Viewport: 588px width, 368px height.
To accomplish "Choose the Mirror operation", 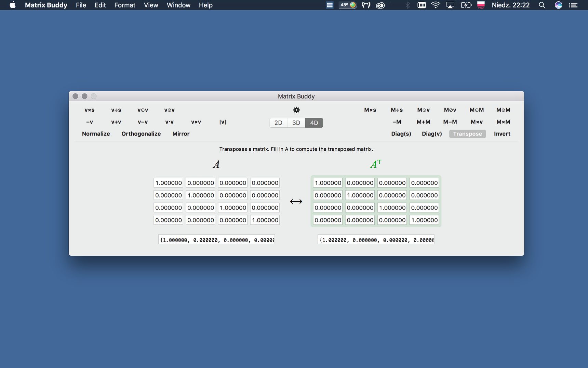I will (x=181, y=134).
